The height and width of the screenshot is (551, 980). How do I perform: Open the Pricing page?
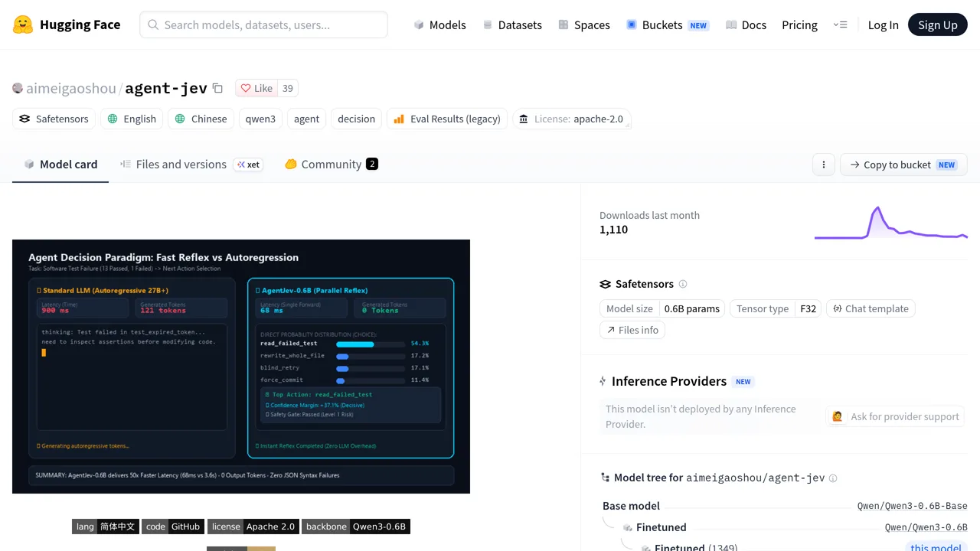click(799, 24)
